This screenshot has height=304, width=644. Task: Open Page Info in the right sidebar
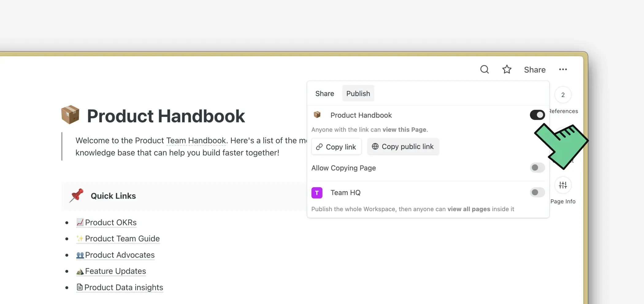click(563, 185)
